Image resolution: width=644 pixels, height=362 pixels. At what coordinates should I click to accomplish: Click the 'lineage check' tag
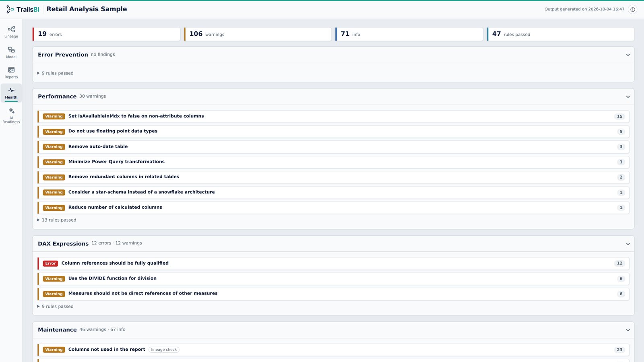pos(164,350)
